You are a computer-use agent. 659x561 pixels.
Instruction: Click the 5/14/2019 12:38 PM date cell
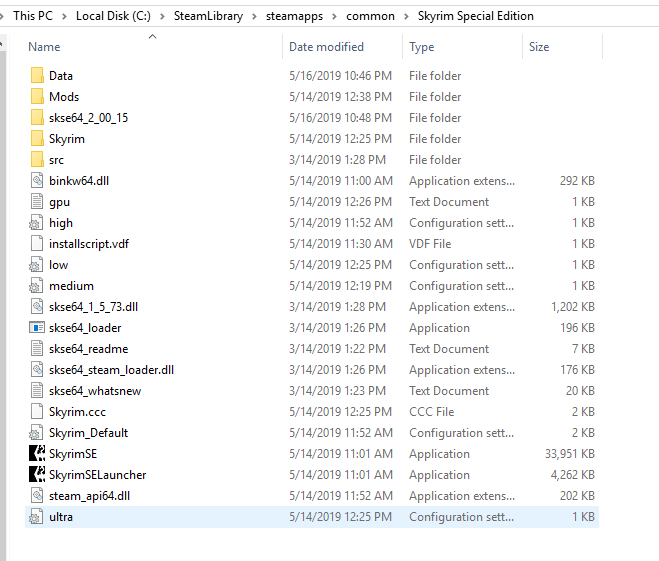click(x=340, y=97)
